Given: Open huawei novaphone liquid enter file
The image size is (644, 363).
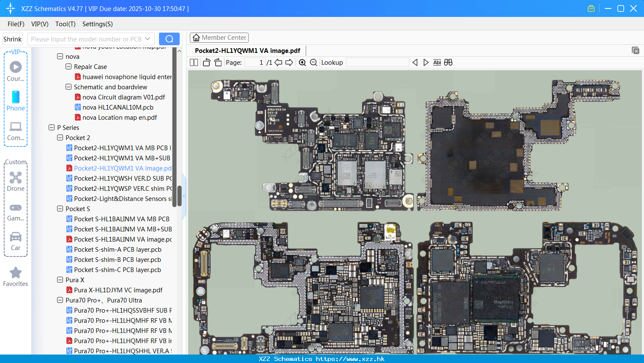Looking at the screenshot, I should click(123, 77).
